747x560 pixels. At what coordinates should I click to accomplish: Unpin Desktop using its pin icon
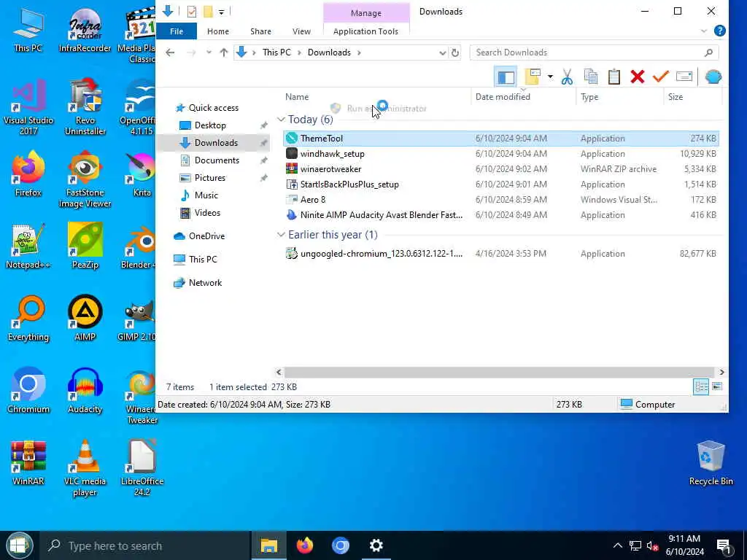point(263,125)
